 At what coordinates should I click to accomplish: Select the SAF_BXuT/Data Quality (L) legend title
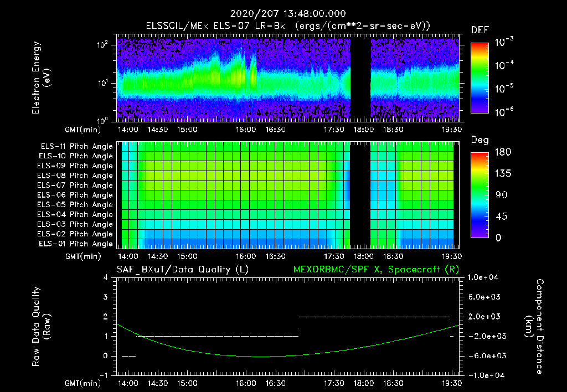tap(183, 270)
